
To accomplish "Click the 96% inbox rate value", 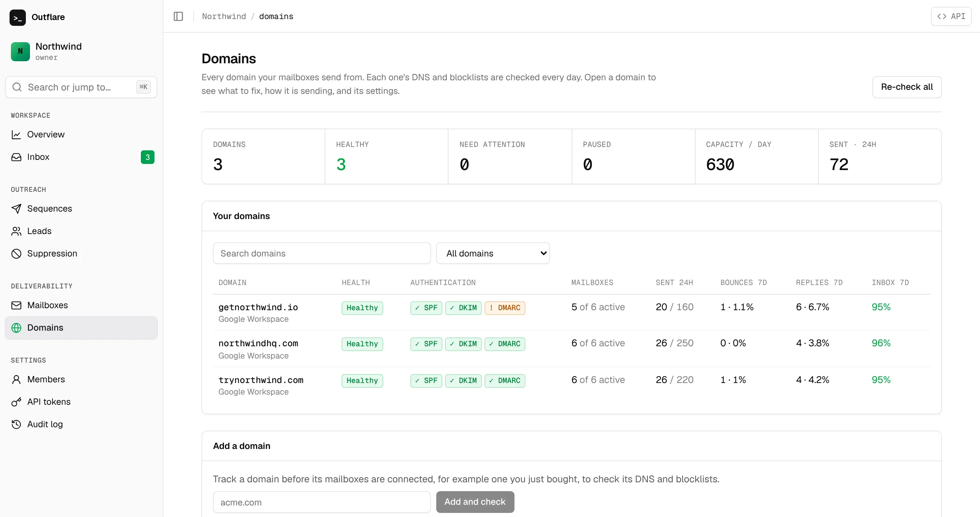I will [881, 343].
